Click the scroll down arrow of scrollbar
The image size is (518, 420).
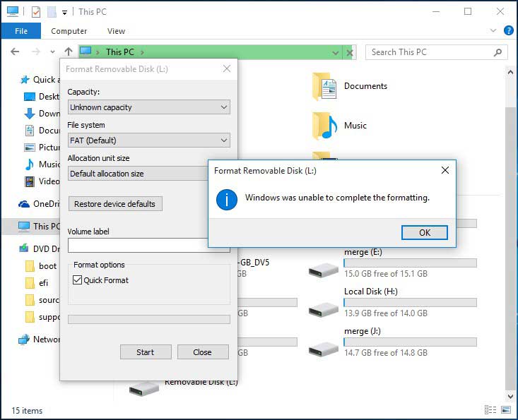point(510,396)
